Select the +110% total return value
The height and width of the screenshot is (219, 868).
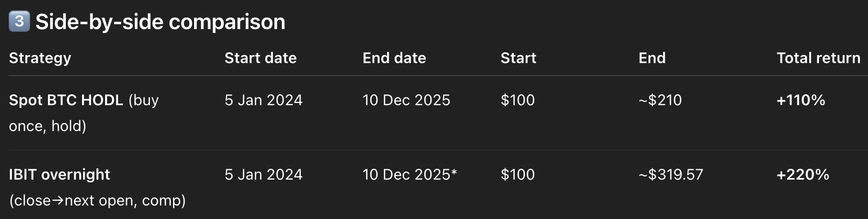(801, 100)
